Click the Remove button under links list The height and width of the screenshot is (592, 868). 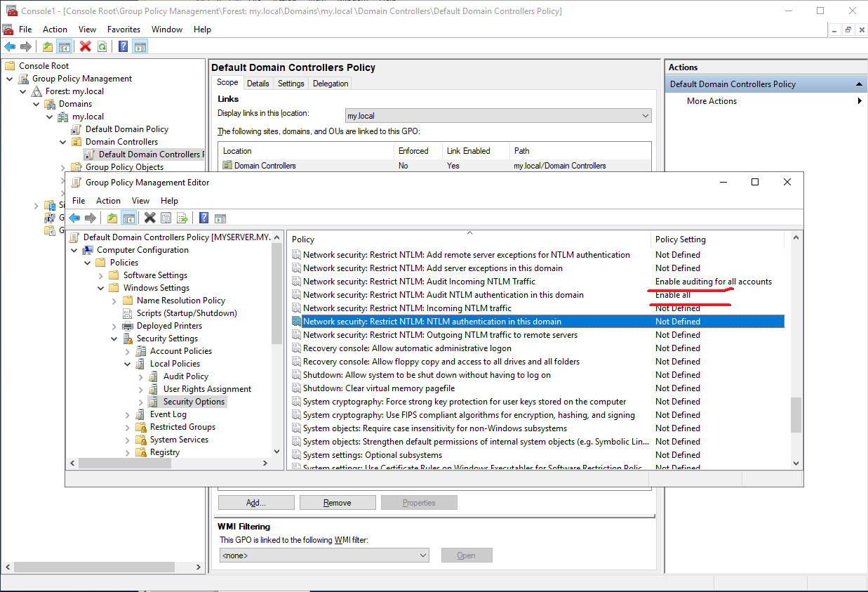point(337,503)
